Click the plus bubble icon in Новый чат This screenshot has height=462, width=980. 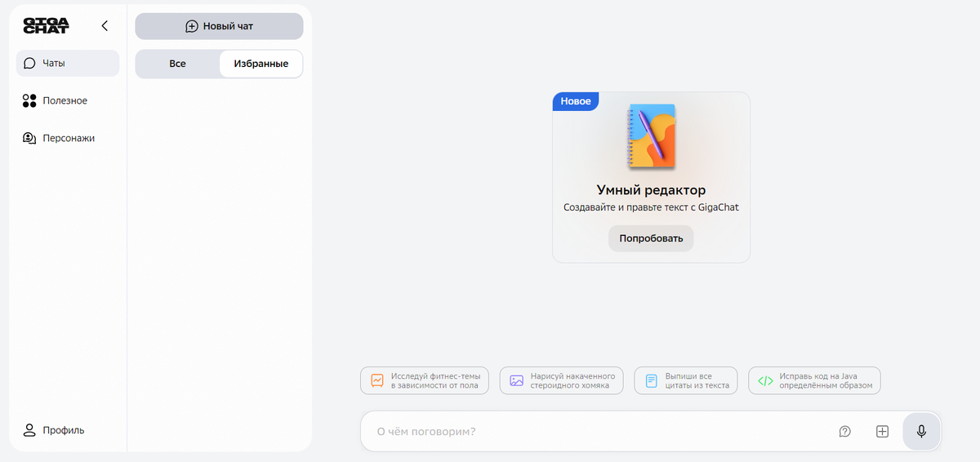point(192,26)
